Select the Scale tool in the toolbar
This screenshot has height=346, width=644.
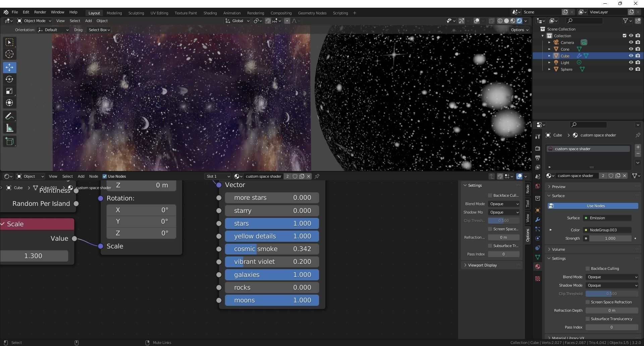(9, 91)
